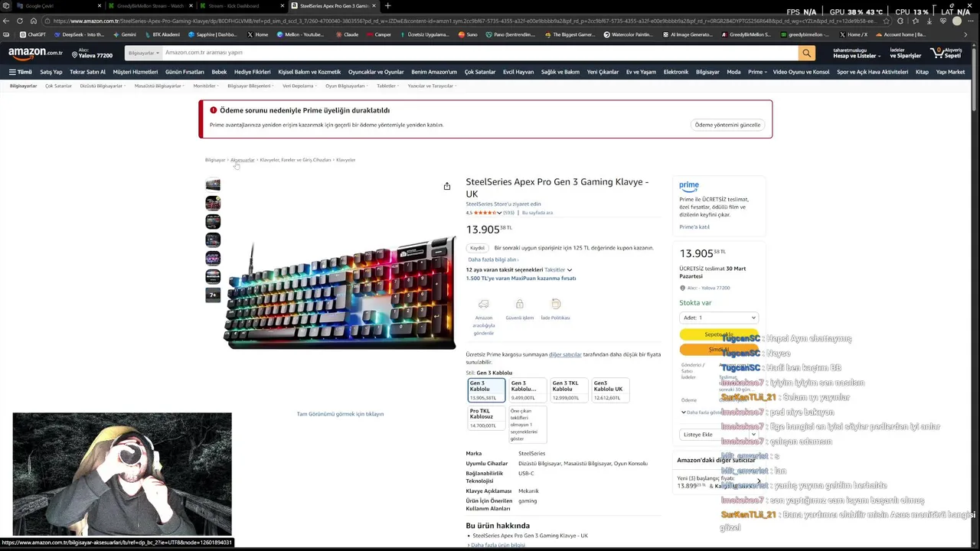
Task: Open the diğer satıcılar link
Action: click(565, 354)
